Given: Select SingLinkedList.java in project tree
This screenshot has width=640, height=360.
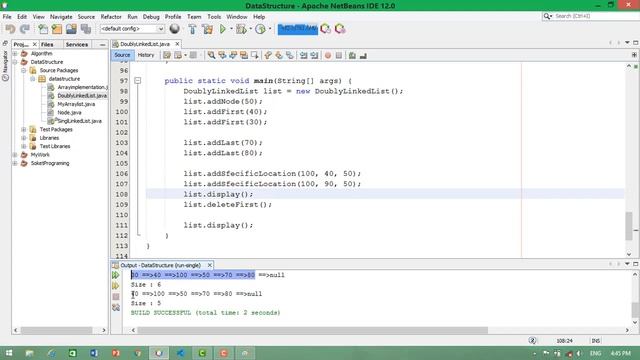Looking at the screenshot, I should pos(79,121).
